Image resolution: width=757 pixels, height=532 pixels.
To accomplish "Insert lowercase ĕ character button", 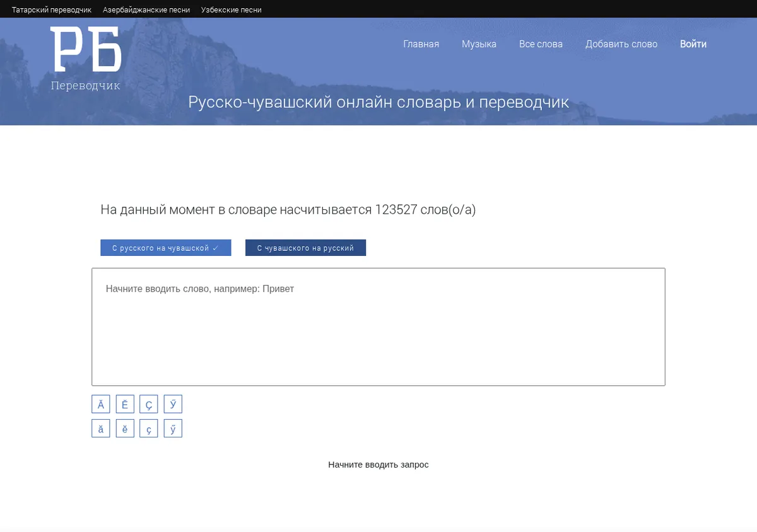I will (125, 429).
